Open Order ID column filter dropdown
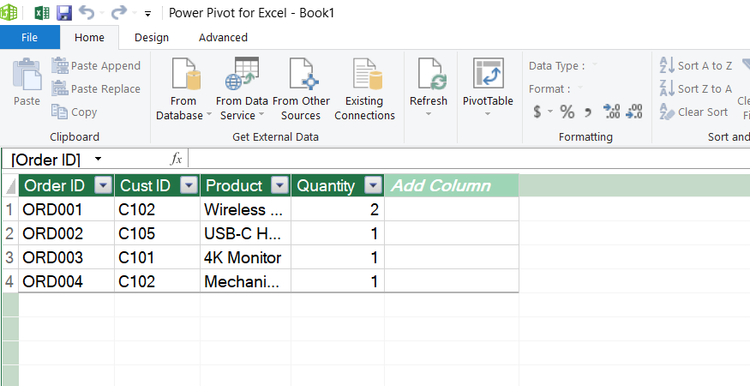The image size is (750, 386). (103, 185)
